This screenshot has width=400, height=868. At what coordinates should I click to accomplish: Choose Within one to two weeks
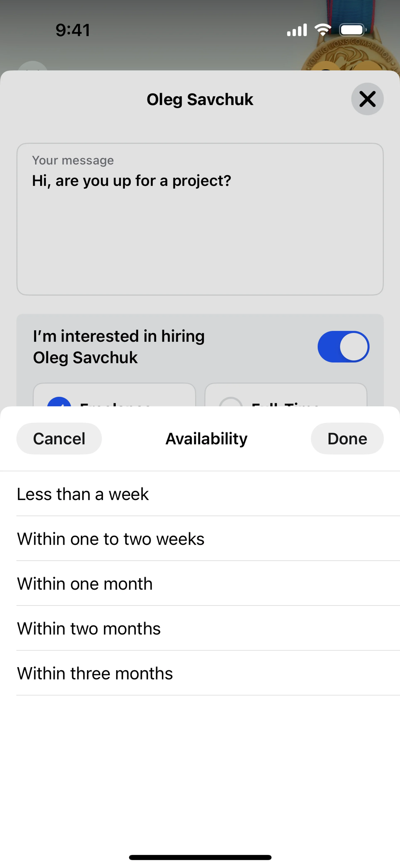(x=111, y=539)
